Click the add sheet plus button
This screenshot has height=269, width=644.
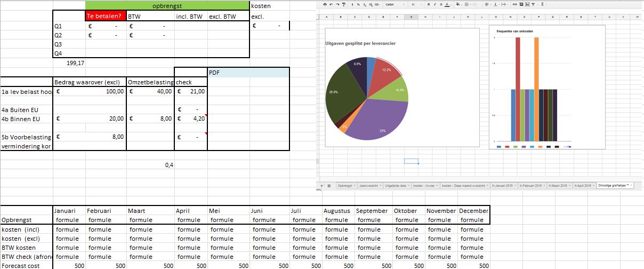click(x=321, y=185)
